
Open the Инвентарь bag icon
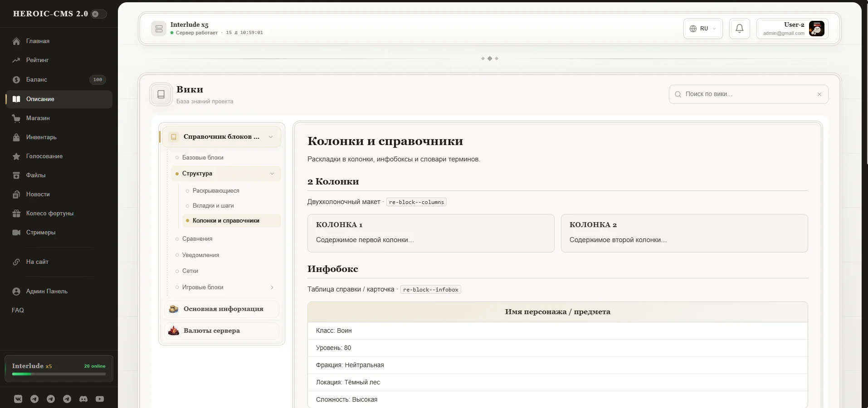(x=16, y=137)
